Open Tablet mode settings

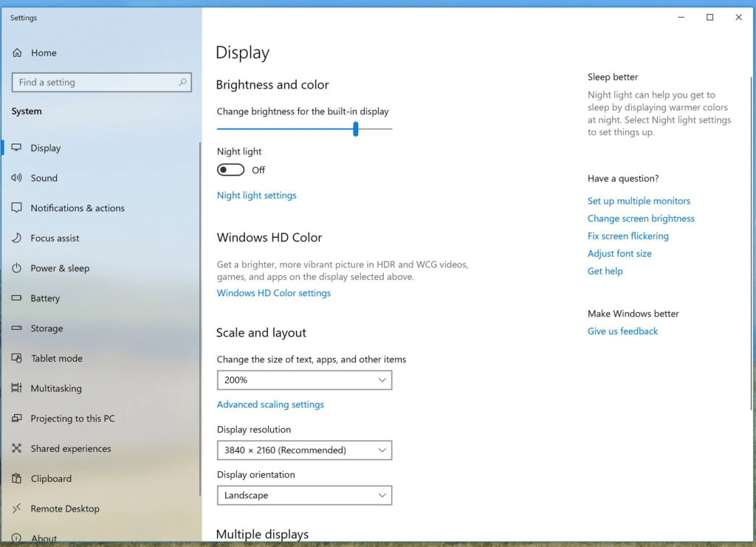click(x=57, y=358)
